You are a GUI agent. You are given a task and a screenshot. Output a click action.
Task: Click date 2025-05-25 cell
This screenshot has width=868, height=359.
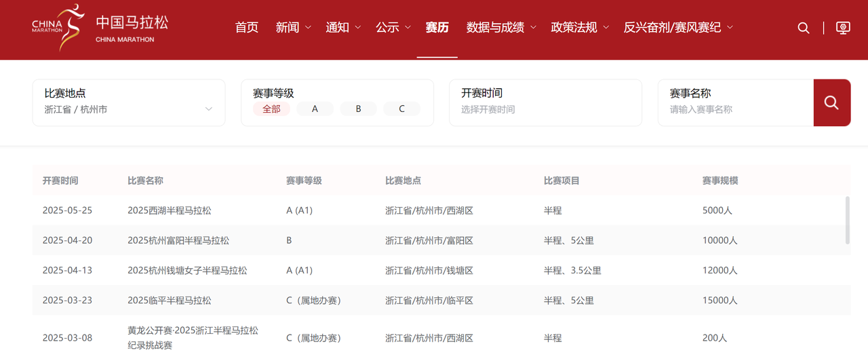[x=67, y=210]
